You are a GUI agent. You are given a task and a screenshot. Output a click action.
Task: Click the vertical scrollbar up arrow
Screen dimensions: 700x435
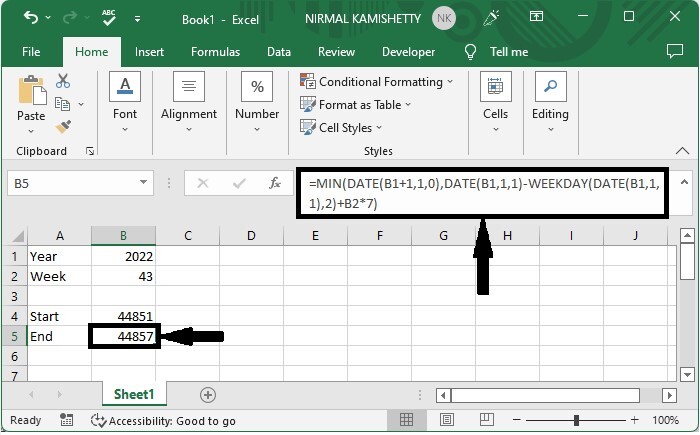coord(688,235)
